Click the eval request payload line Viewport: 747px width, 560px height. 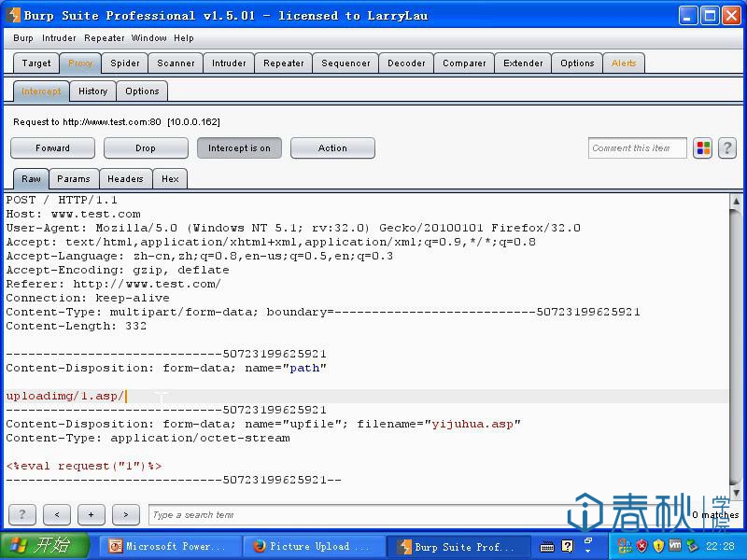click(x=84, y=466)
